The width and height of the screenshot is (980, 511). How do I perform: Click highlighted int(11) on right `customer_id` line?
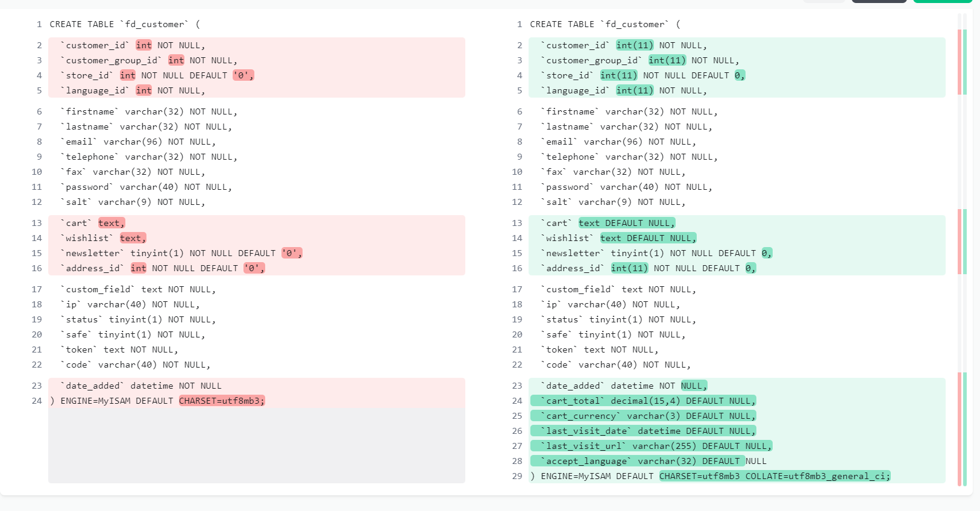tap(635, 45)
